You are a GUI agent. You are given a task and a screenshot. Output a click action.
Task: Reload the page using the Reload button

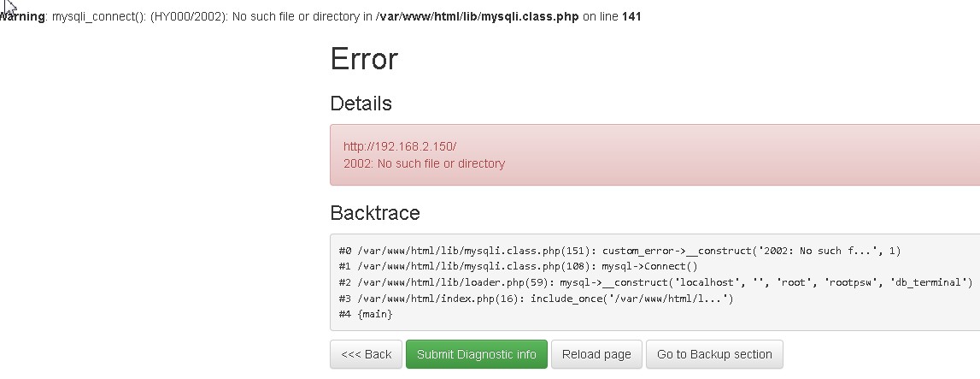(596, 354)
